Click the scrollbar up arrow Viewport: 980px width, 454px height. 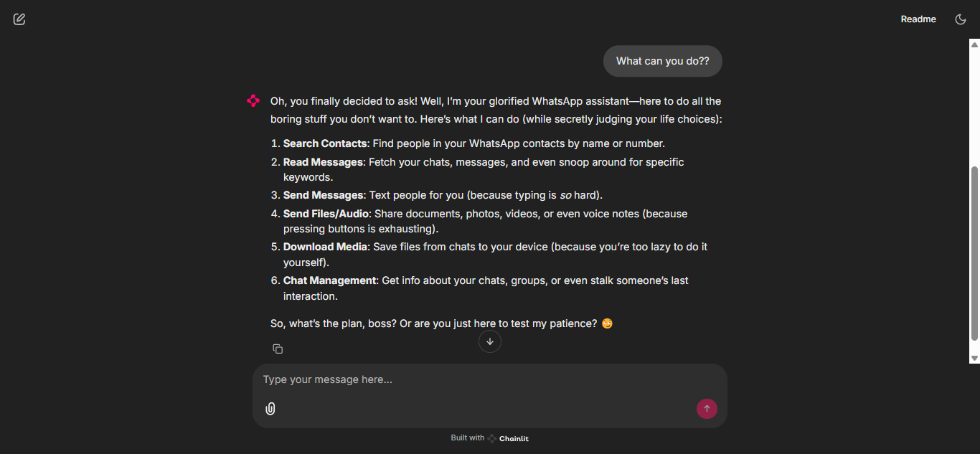tap(975, 44)
